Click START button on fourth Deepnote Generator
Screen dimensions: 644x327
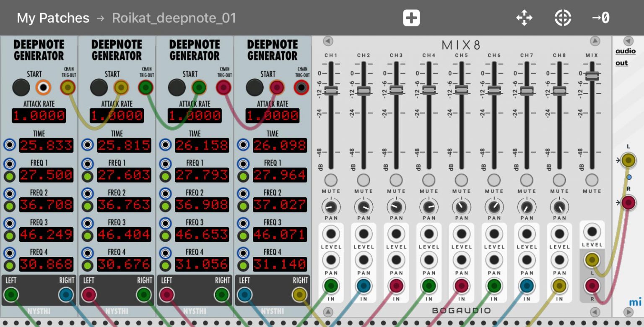coord(254,87)
